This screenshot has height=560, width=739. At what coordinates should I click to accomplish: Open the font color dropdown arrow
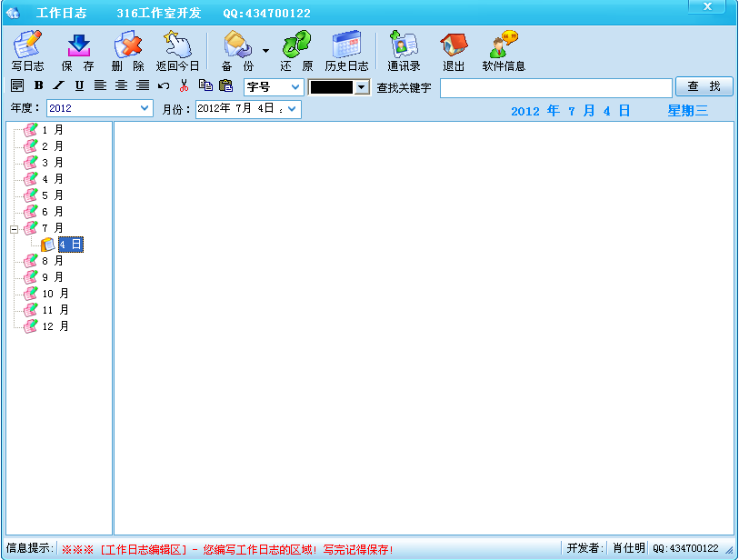click(362, 87)
